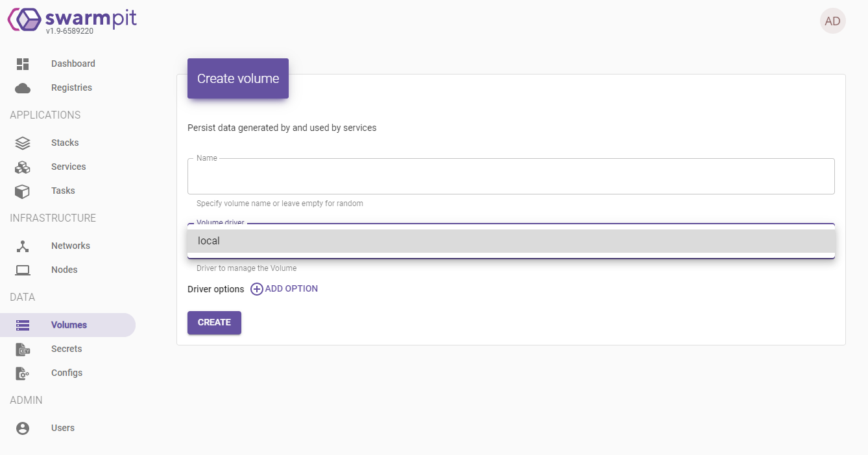Click the Users person icon
The width and height of the screenshot is (868, 455).
(23, 428)
